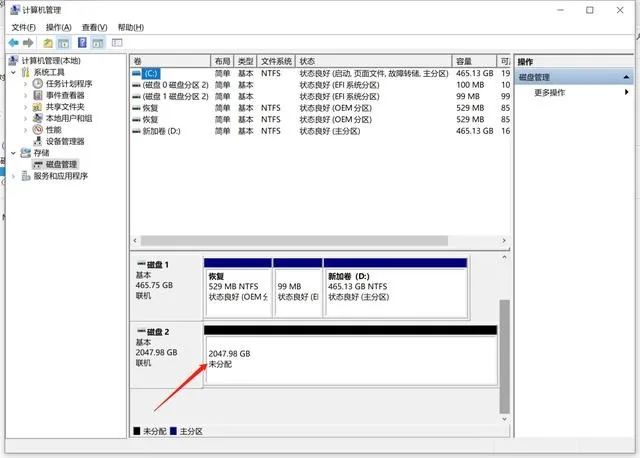Select the 99 MB EFI partition block

[x=298, y=288]
